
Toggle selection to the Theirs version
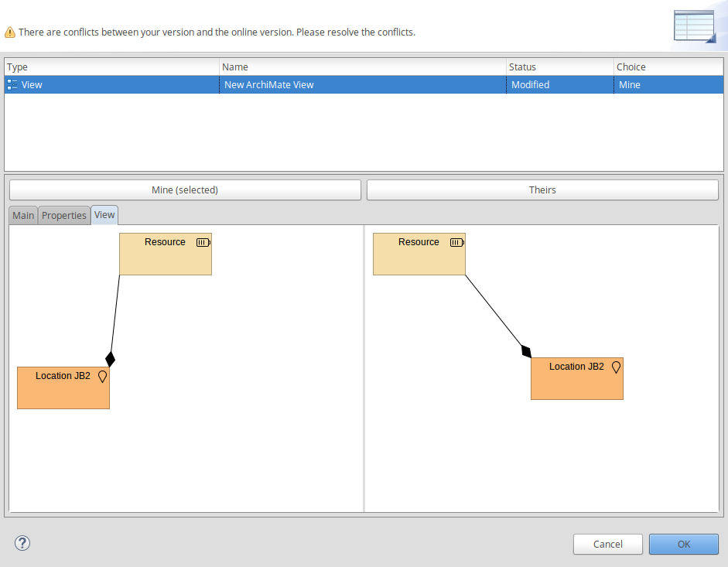(542, 190)
